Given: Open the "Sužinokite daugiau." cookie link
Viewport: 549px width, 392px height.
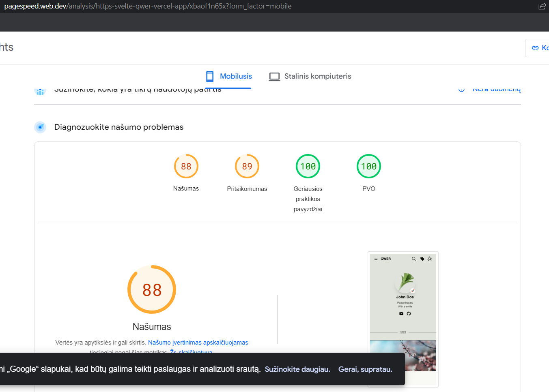Looking at the screenshot, I should coord(297,369).
